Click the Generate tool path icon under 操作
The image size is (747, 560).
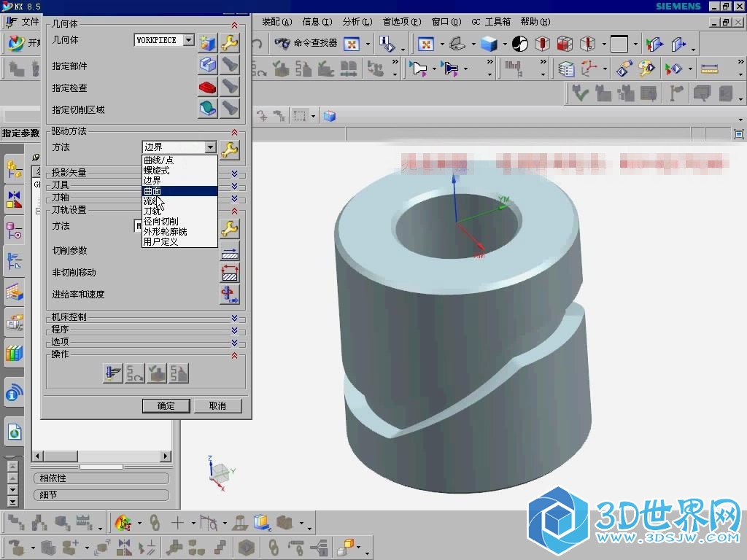112,373
